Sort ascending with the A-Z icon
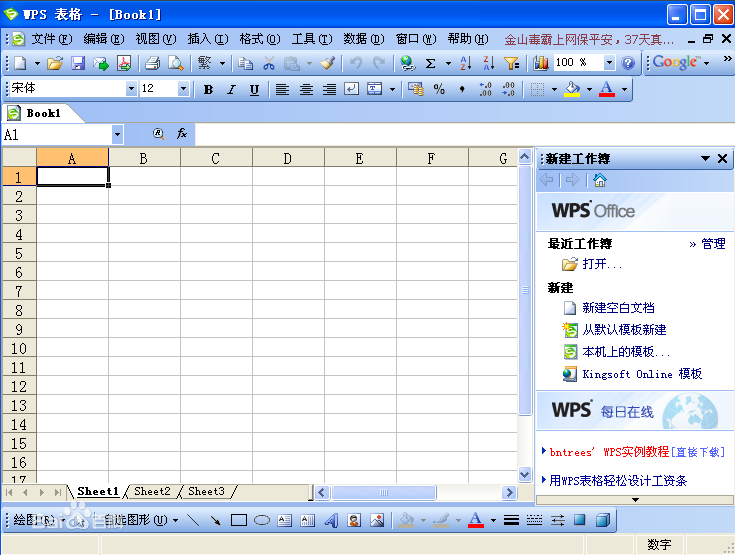 click(x=466, y=63)
